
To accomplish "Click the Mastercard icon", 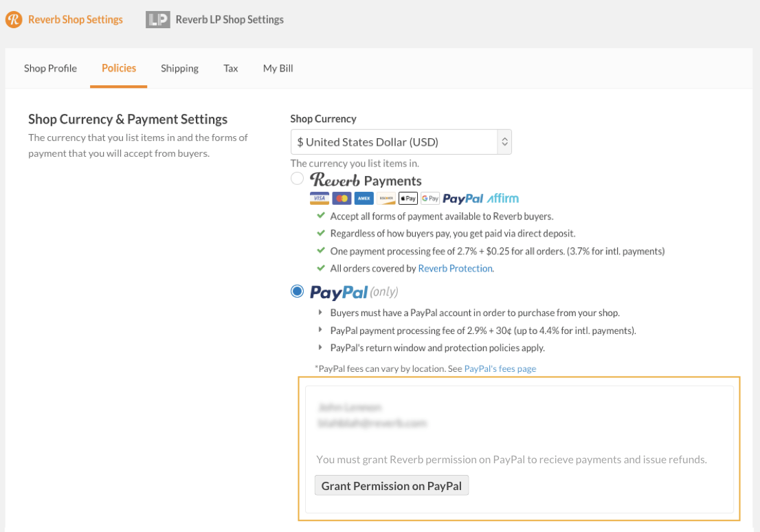I will (342, 199).
